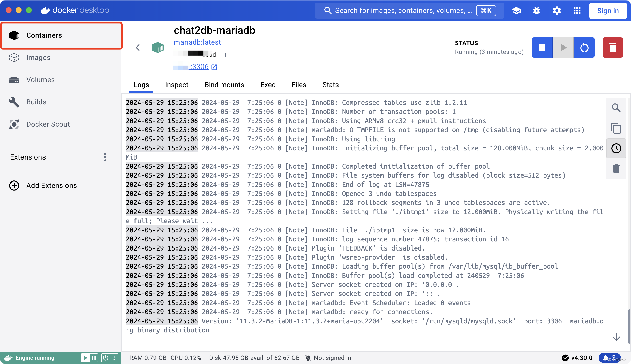
Task: Open the Images section in sidebar
Action: [x=61, y=58]
